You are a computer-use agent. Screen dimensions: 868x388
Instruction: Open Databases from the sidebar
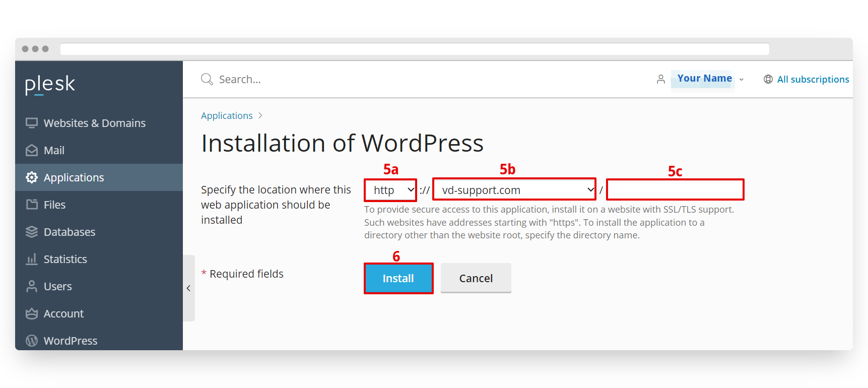[99, 232]
